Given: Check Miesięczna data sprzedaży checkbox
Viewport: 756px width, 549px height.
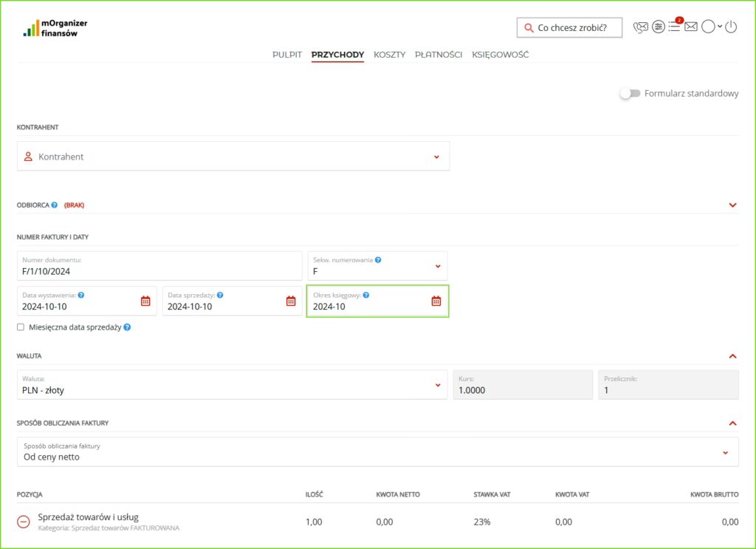Looking at the screenshot, I should 21,327.
